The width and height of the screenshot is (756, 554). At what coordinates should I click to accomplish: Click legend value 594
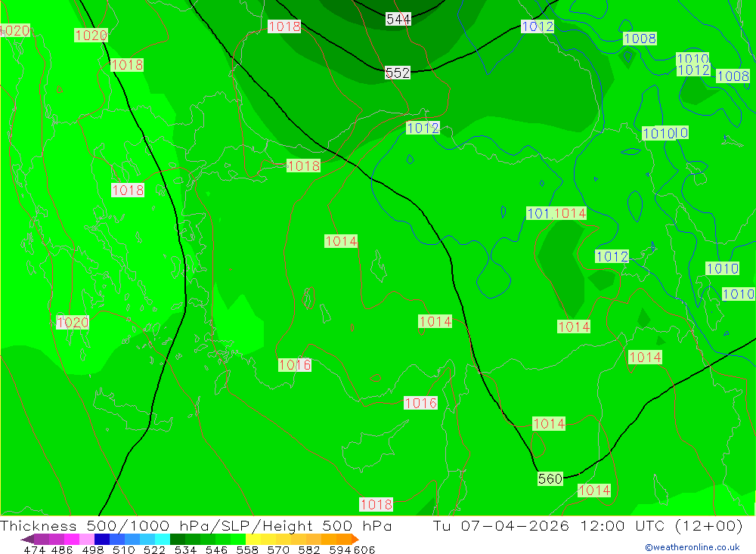click(x=340, y=549)
